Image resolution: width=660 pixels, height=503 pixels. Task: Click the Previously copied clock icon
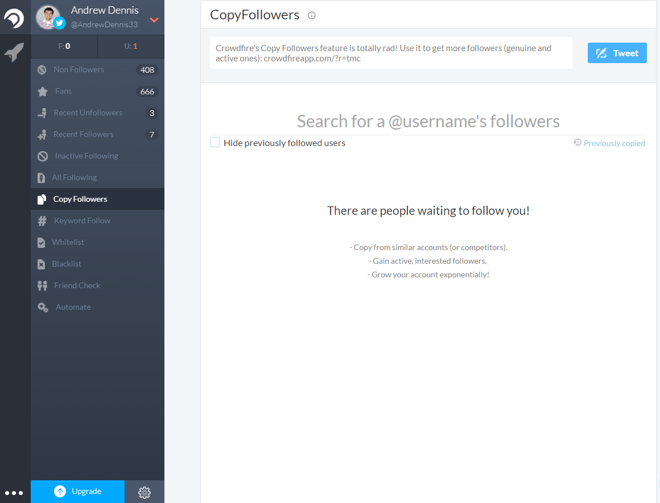pos(578,143)
